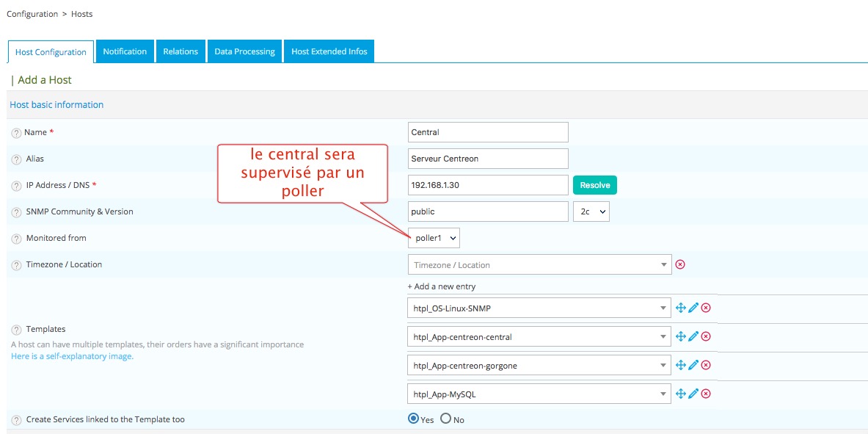This screenshot has height=434, width=868.
Task: Open the SNMP version 2c dropdown
Action: 591,211
